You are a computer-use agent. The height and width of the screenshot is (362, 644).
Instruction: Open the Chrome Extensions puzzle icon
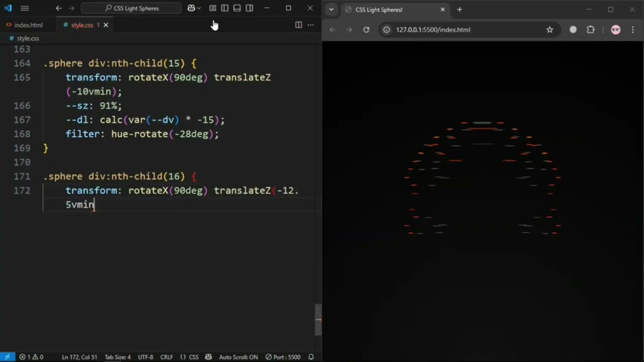(x=591, y=30)
